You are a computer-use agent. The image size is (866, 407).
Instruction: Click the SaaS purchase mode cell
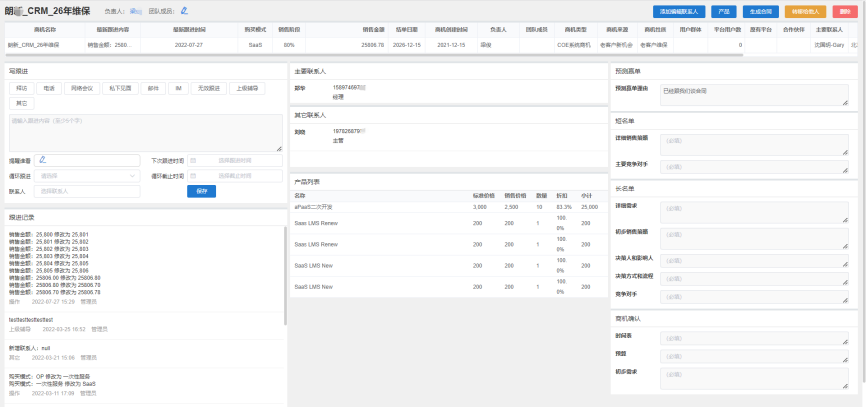click(x=255, y=45)
